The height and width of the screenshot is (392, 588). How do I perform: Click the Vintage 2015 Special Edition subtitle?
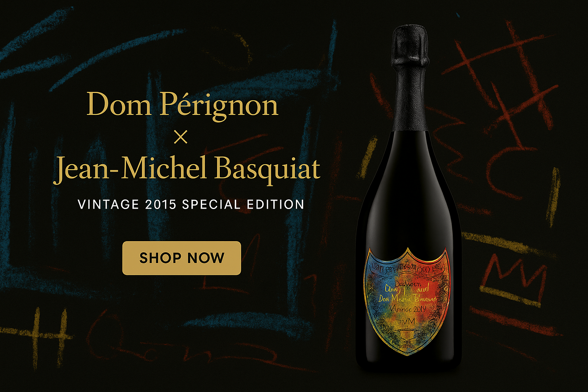point(191,204)
